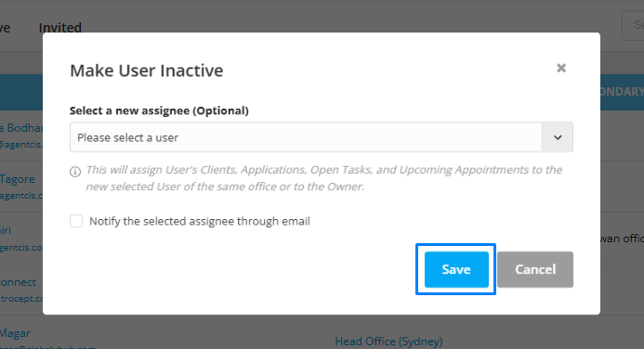
Task: Click the search box at top right
Action: pos(633,25)
